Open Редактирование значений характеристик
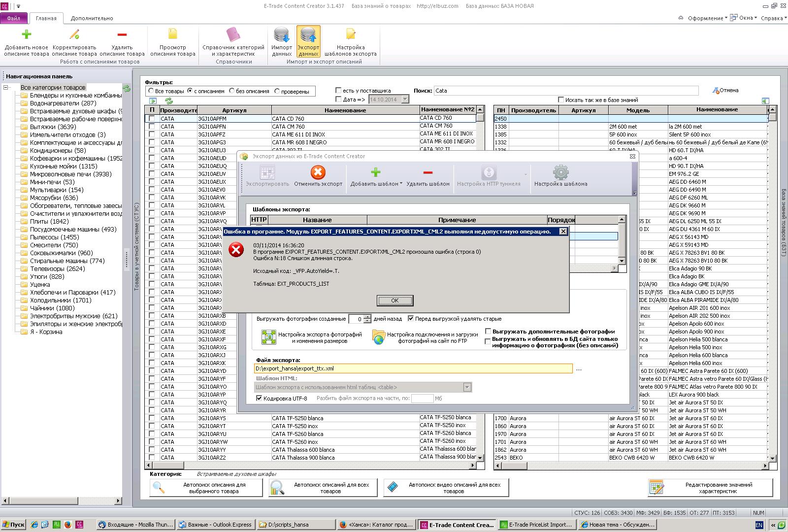The width and height of the screenshot is (788, 532). click(710, 488)
